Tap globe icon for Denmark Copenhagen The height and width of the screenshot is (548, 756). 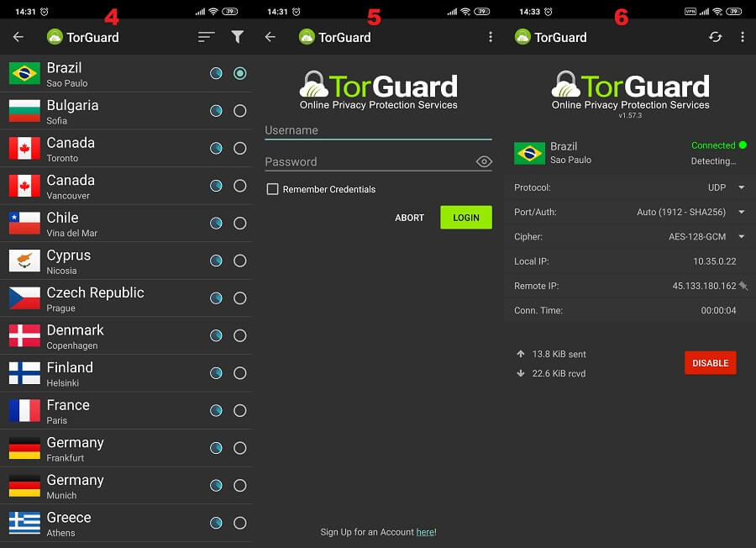point(216,335)
